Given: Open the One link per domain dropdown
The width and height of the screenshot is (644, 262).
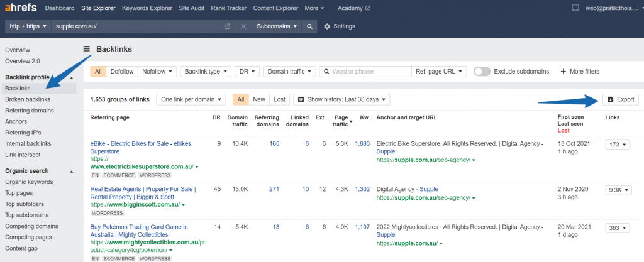Looking at the screenshot, I should click(x=191, y=99).
